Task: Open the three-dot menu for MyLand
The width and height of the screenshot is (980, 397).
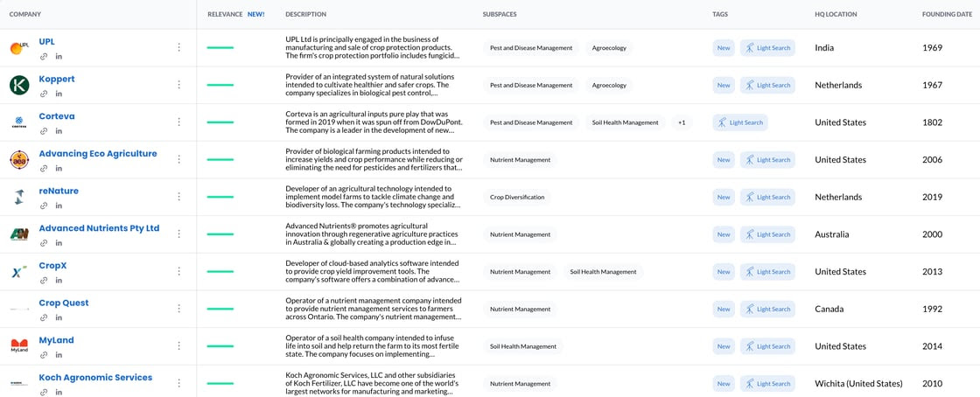Action: coord(178,346)
